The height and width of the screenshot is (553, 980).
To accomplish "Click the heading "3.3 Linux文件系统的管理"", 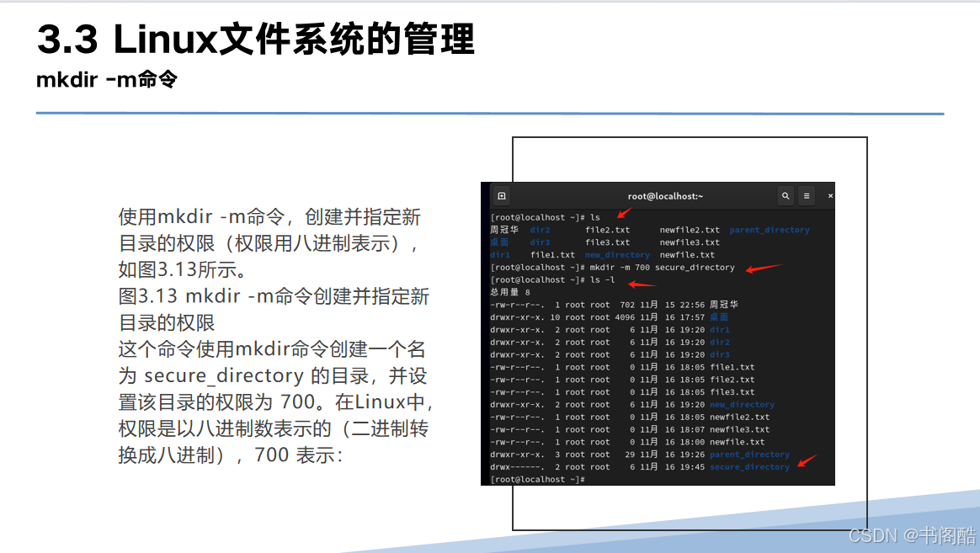I will pyautogui.click(x=256, y=39).
